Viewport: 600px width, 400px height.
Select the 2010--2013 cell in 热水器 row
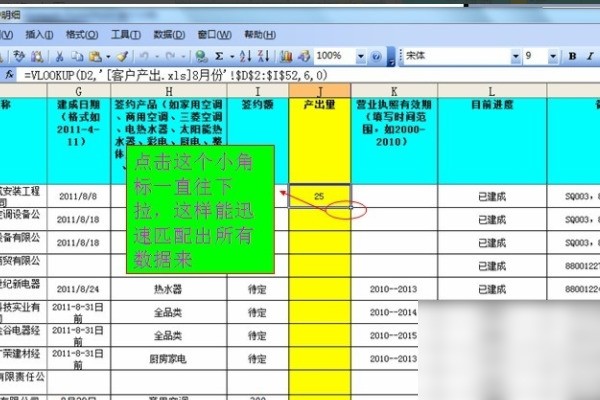coord(394,289)
